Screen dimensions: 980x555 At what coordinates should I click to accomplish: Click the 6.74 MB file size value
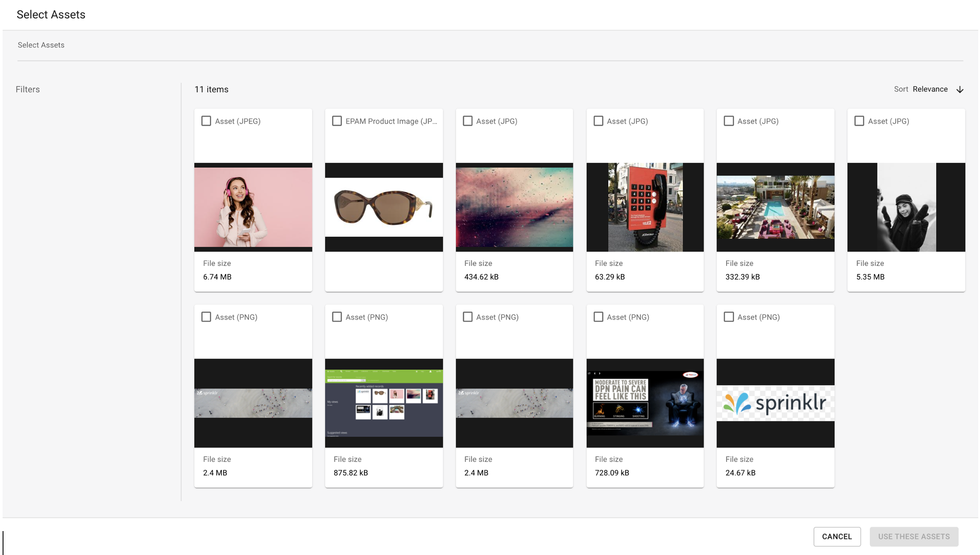click(x=217, y=277)
